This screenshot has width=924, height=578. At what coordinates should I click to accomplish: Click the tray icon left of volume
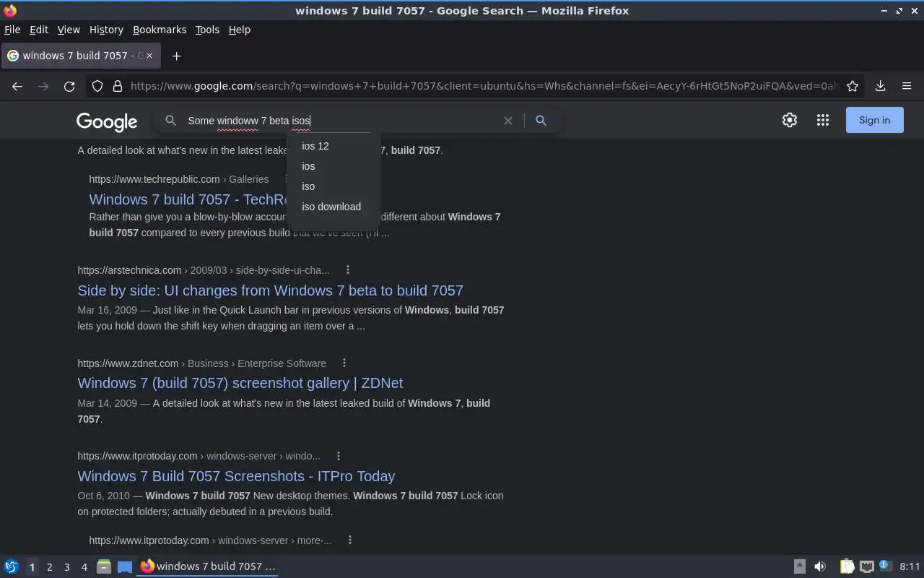tap(799, 566)
